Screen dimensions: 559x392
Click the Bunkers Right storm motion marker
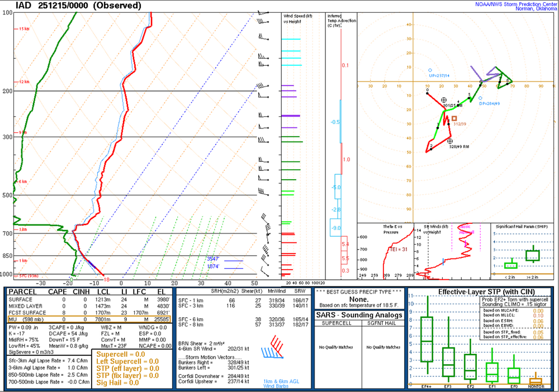click(449, 141)
